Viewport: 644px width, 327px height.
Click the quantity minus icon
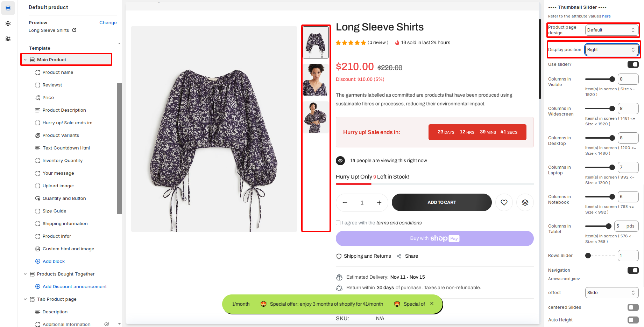345,203
